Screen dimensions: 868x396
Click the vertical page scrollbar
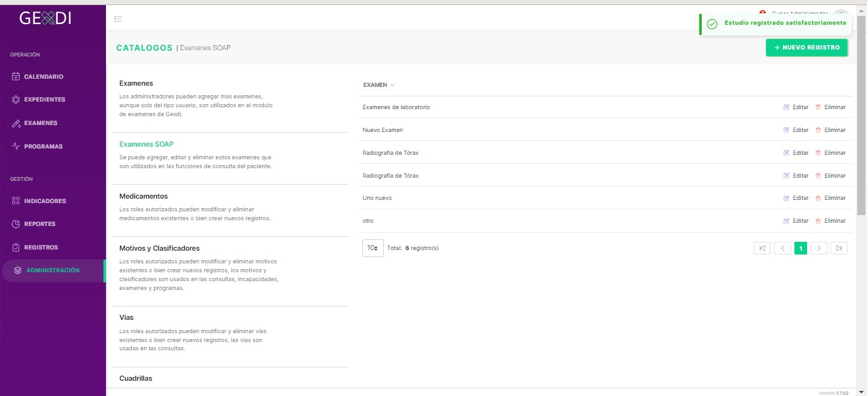862,115
